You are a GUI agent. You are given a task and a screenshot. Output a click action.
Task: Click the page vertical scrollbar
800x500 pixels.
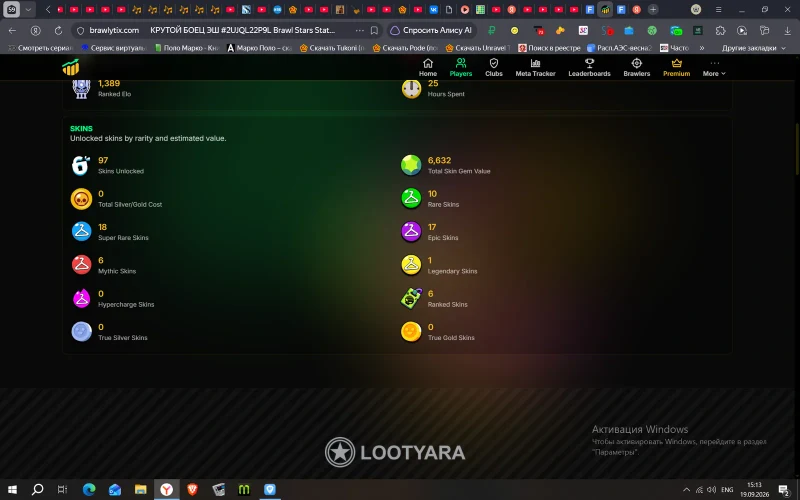(x=797, y=150)
